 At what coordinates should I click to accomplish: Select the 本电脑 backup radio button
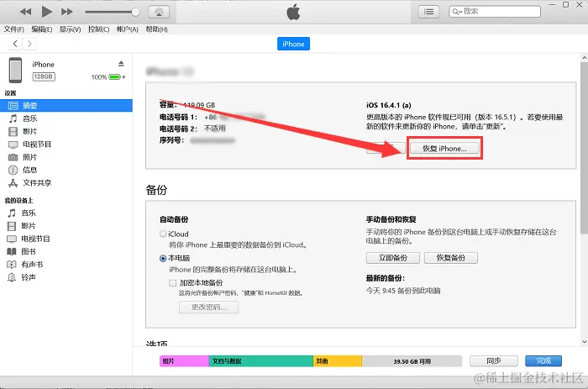(163, 258)
